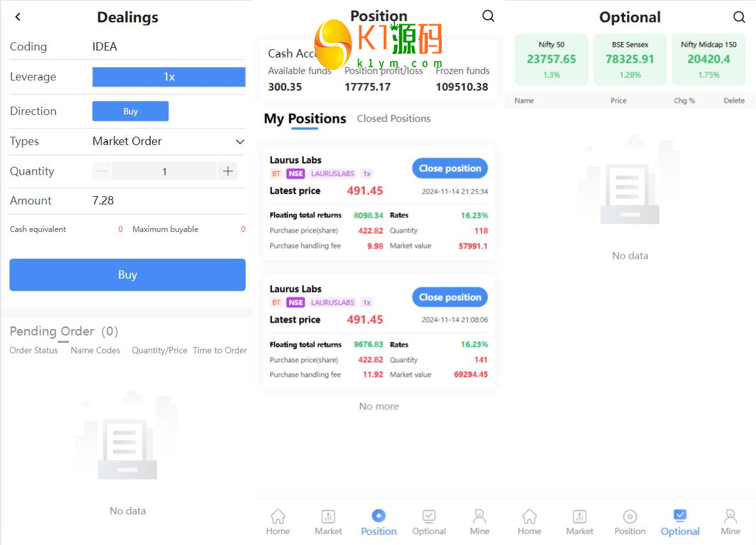Viewport: 756px width, 545px height.
Task: Click the Time to Order column header
Action: 220,350
